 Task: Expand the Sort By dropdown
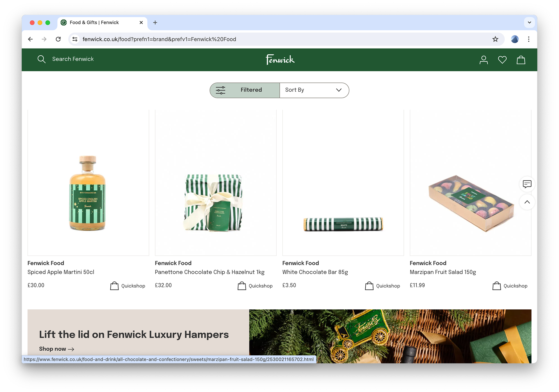[x=314, y=90]
